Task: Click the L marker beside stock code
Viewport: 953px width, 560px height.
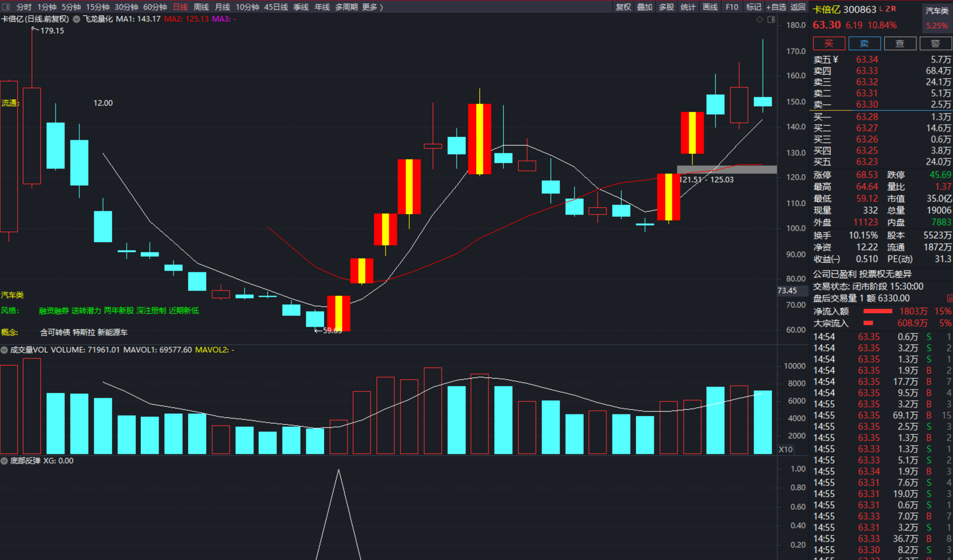Action: (881, 9)
